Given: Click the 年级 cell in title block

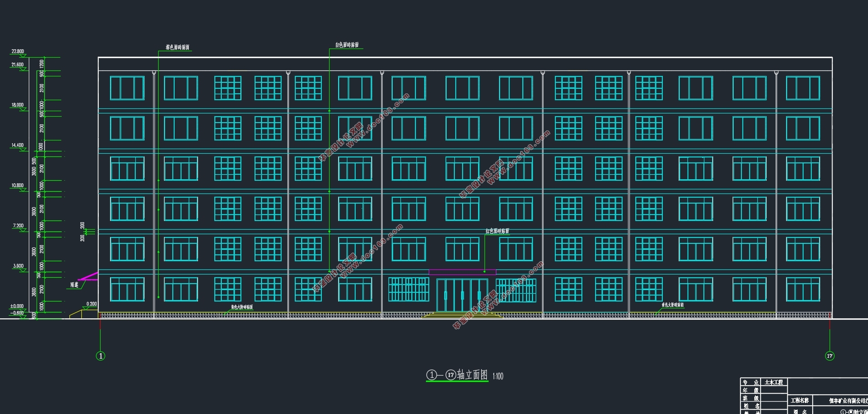Looking at the screenshot, I should (x=751, y=390).
